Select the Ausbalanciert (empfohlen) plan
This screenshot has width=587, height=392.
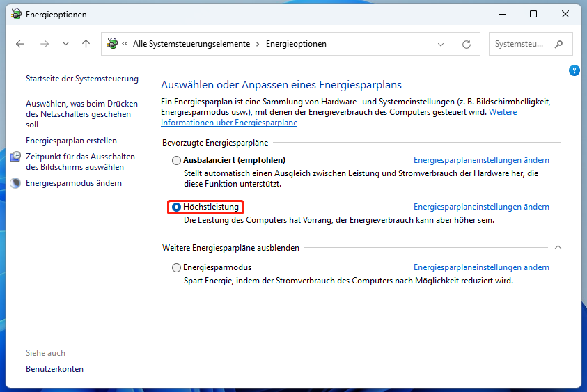pos(176,160)
